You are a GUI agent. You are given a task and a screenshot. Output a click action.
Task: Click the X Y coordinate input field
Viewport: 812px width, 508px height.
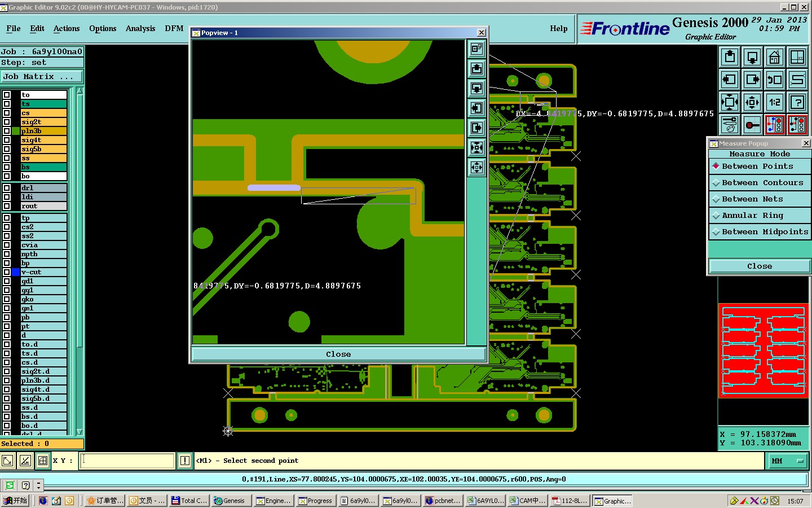click(127, 461)
